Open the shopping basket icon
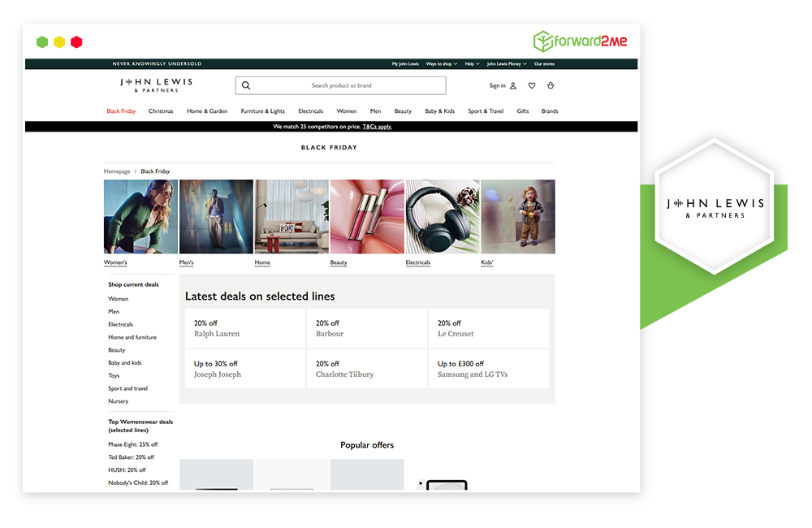This screenshot has width=812, height=528. pos(551,85)
